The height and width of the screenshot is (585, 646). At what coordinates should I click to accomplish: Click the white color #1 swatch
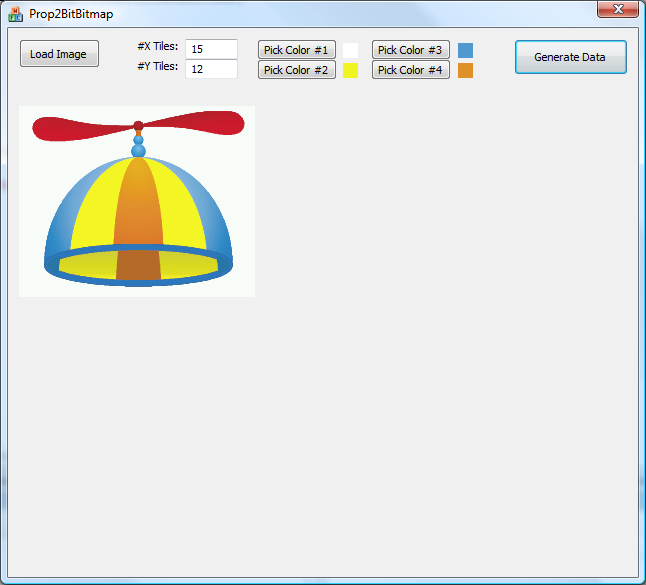[x=350, y=50]
